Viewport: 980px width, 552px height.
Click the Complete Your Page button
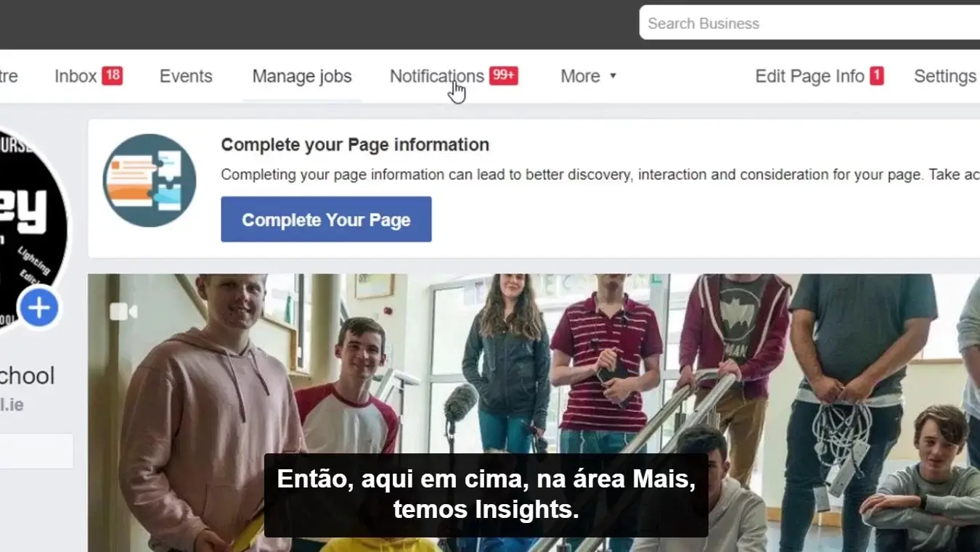[326, 219]
